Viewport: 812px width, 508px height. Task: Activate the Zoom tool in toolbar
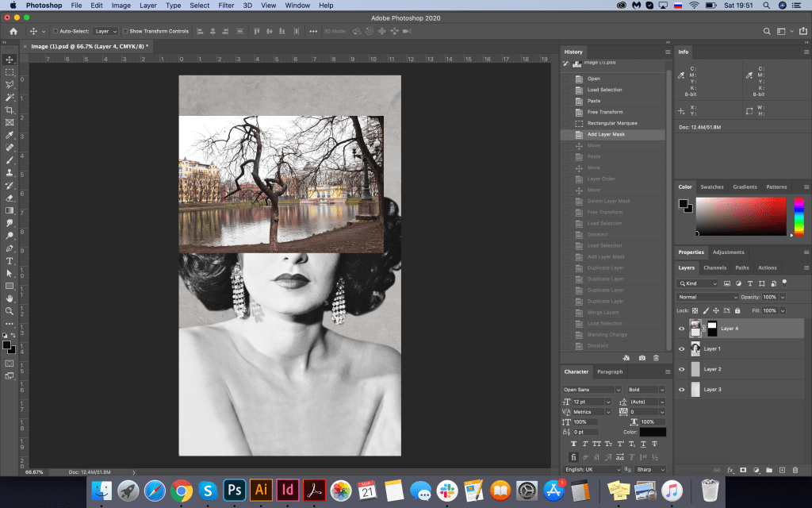click(x=10, y=311)
